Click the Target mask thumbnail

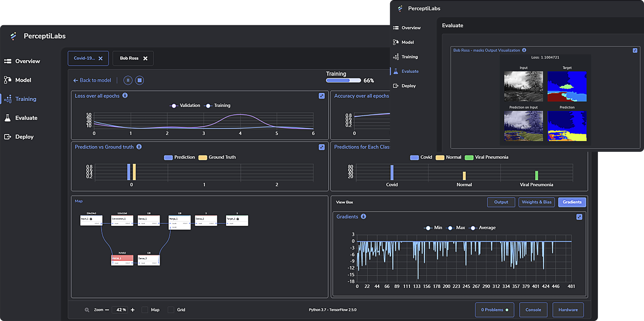tap(567, 86)
